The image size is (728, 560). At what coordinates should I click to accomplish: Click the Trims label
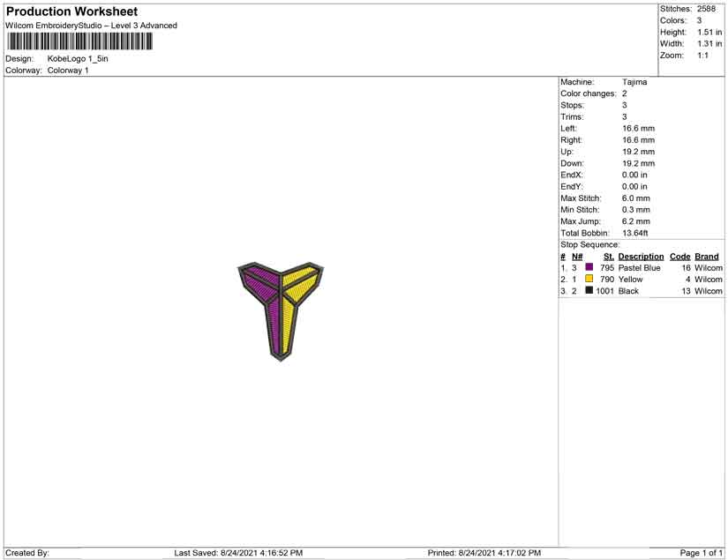572,117
